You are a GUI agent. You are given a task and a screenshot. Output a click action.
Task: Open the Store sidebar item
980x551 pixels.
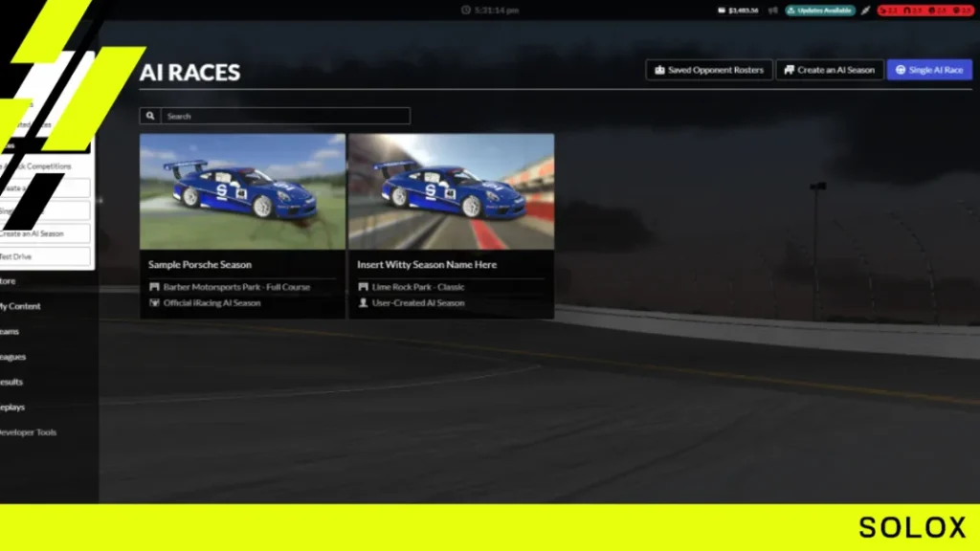pyautogui.click(x=8, y=281)
